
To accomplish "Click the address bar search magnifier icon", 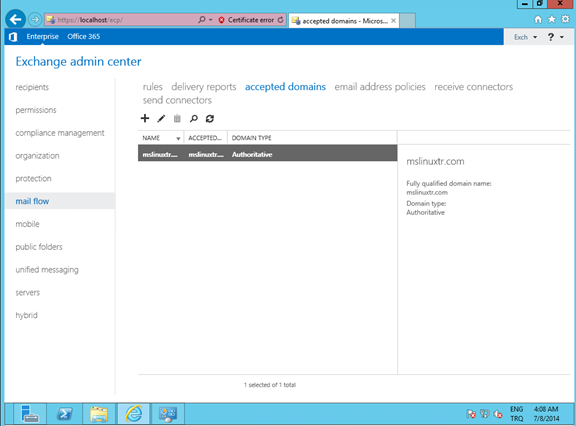I will click(x=202, y=19).
